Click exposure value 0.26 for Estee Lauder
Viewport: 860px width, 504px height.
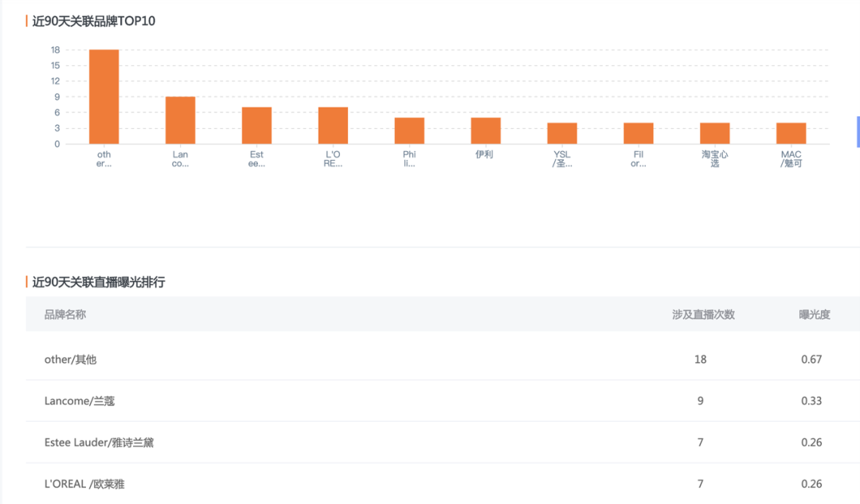coord(811,443)
